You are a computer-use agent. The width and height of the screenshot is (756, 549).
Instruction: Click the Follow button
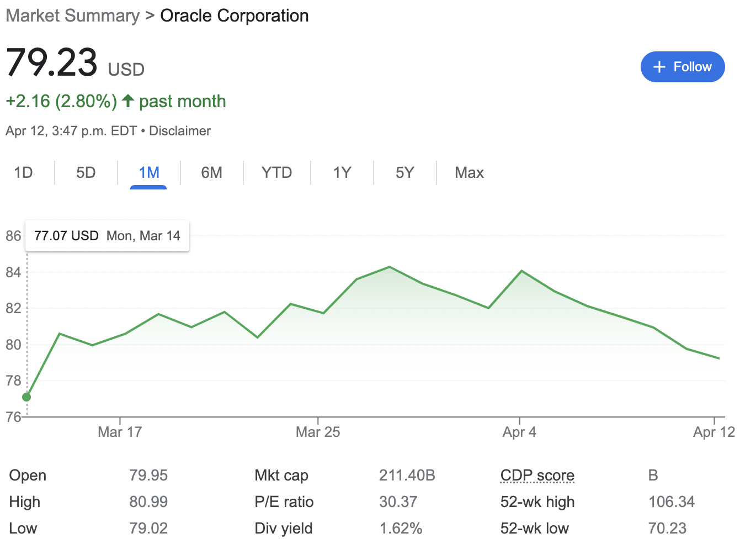(683, 67)
